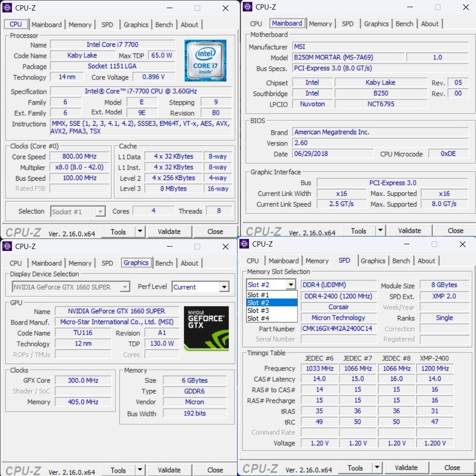Switch to the Bench tab on the CPU window
This screenshot has height=476, width=476.
[x=164, y=24]
